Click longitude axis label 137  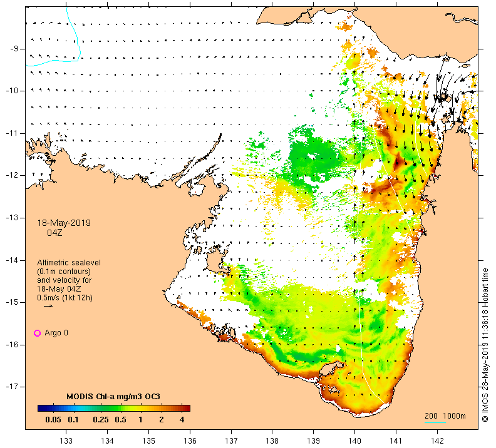pyautogui.click(x=231, y=440)
